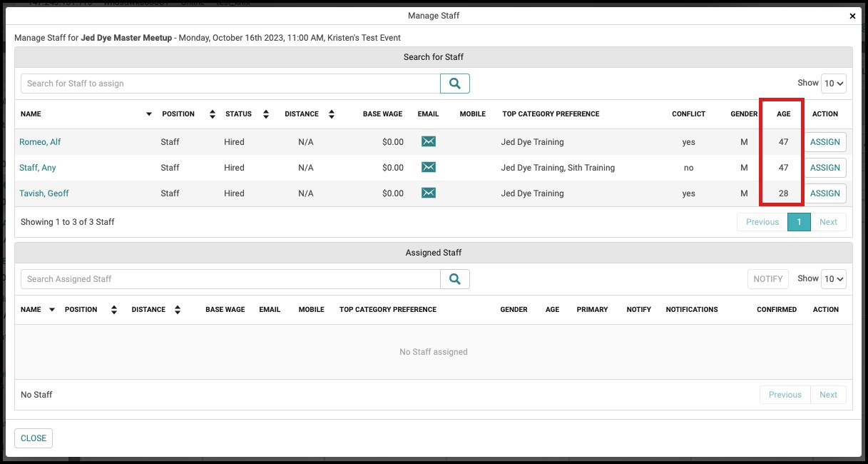The height and width of the screenshot is (464, 868).
Task: Open Staff, Any profile link
Action: pyautogui.click(x=38, y=168)
